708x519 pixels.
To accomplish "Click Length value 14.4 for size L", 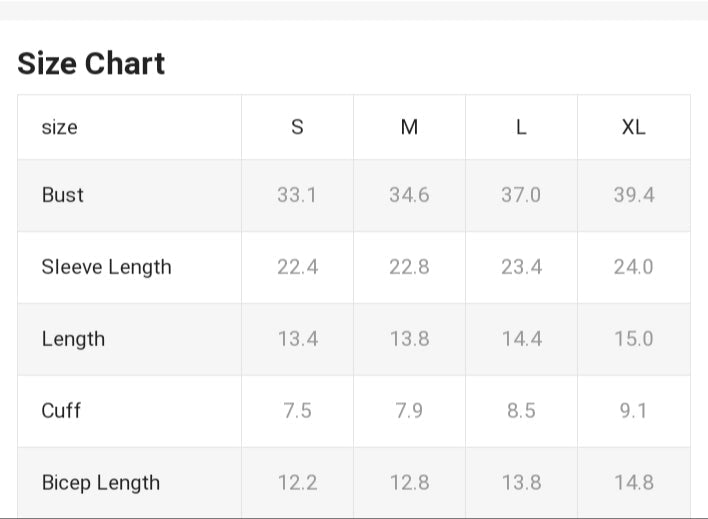I will 521,339.
